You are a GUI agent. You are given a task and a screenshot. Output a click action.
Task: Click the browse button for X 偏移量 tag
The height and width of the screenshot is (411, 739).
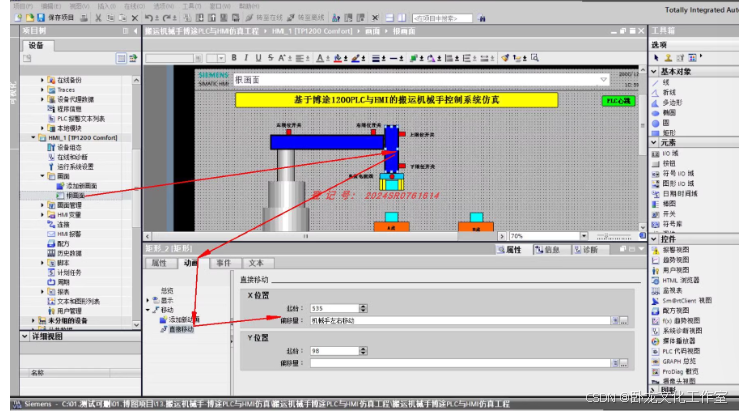click(624, 321)
